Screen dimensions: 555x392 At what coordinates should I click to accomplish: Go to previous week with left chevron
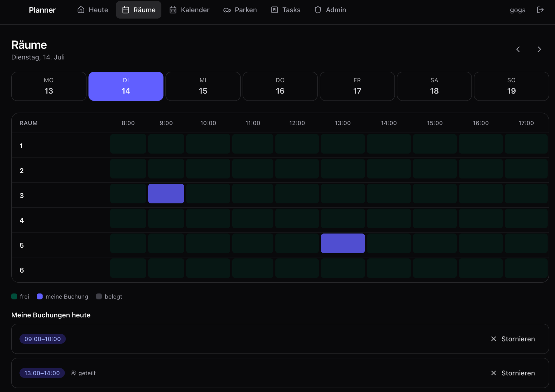pos(518,49)
